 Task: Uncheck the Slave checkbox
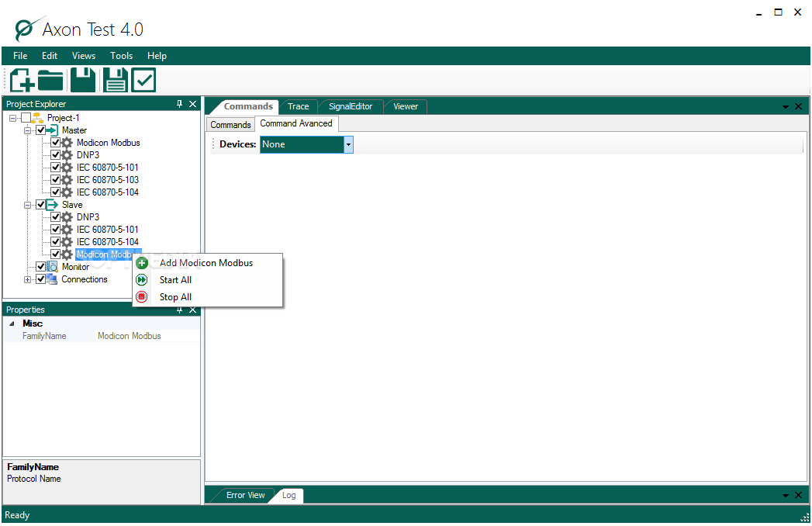pyautogui.click(x=40, y=205)
